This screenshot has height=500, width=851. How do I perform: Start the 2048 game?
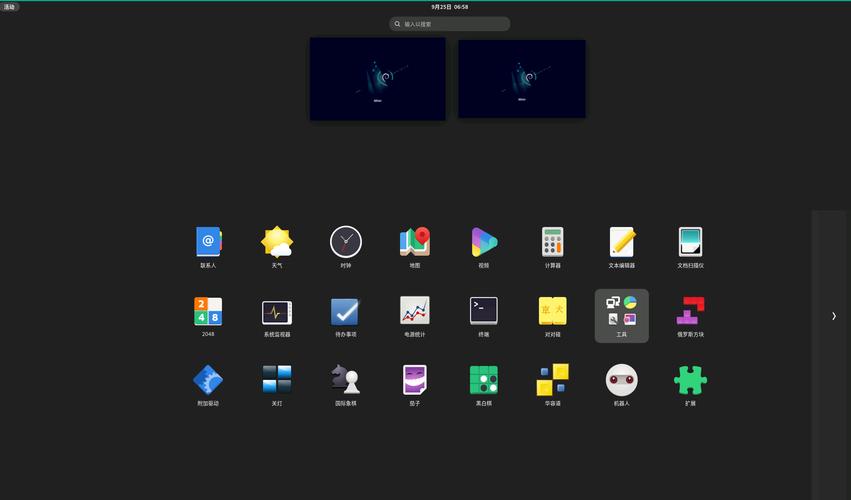tap(208, 315)
